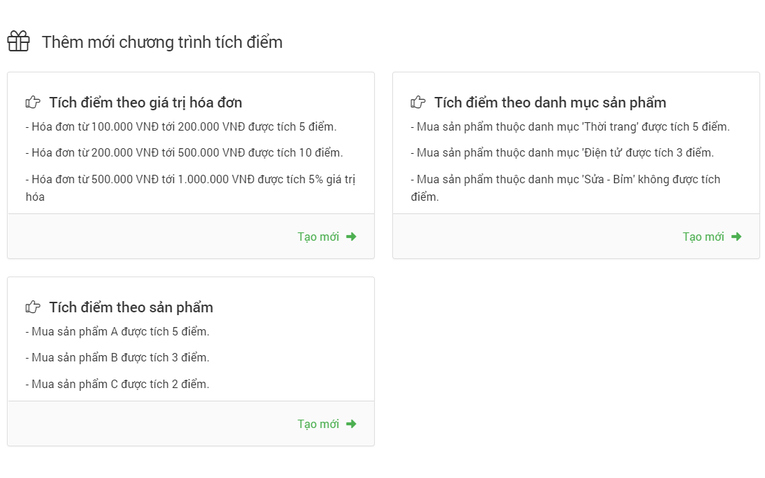Click line 'Hóa đơn từ 200.000 VNĐ tới 500.000 VNĐ'
Screen dimensions: 765x478
[x=184, y=153]
